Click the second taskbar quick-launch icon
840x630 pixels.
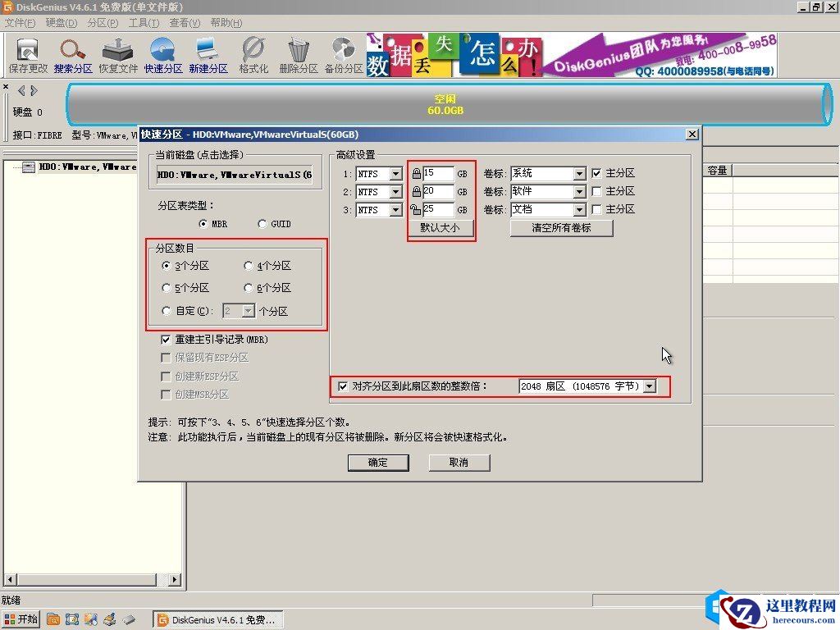click(72, 620)
